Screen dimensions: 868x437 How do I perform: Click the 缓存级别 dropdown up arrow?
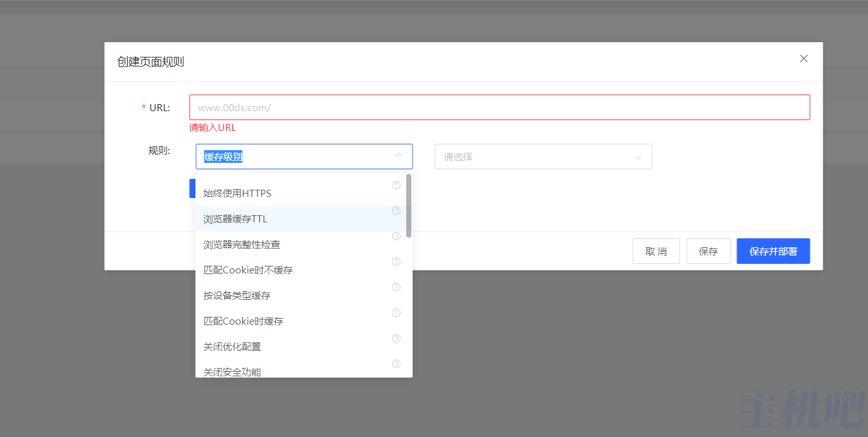(x=399, y=156)
